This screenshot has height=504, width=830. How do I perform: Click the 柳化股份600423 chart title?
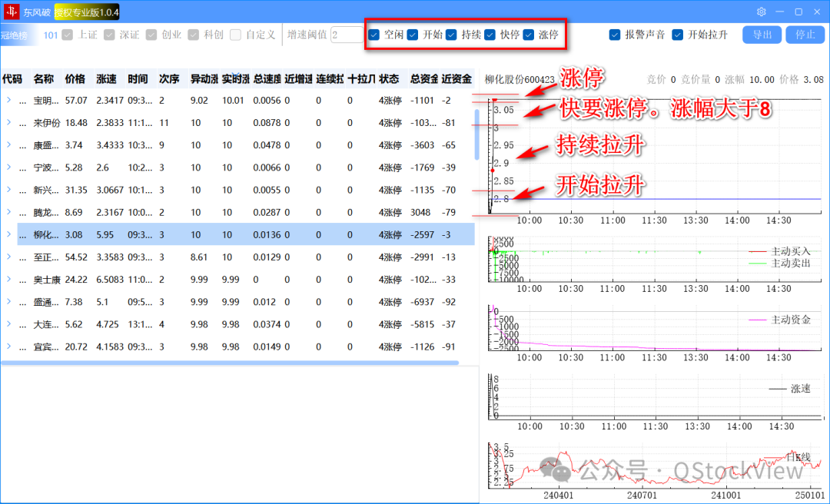(x=520, y=80)
